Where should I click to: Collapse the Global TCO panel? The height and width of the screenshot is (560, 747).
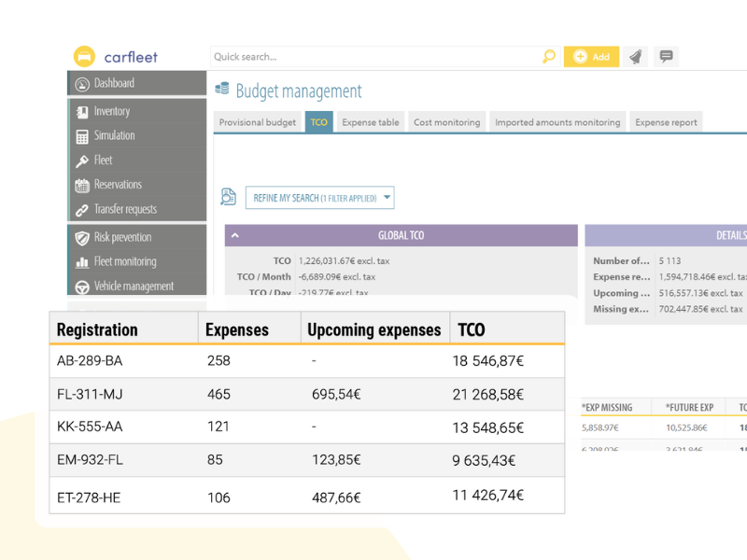pos(235,236)
